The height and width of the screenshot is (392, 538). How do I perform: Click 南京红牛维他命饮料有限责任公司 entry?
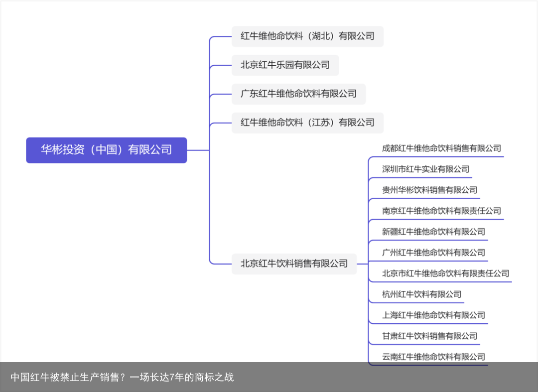click(x=441, y=211)
